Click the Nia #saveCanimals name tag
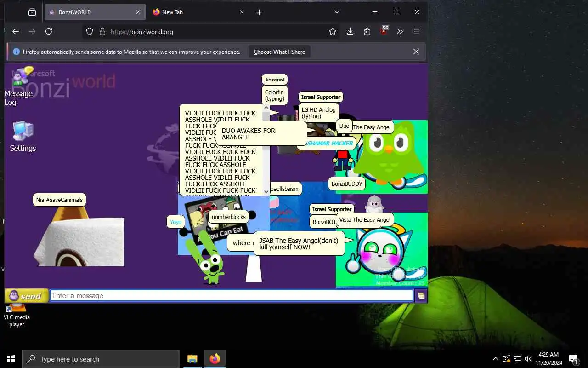Image resolution: width=588 pixels, height=368 pixels. coord(60,200)
